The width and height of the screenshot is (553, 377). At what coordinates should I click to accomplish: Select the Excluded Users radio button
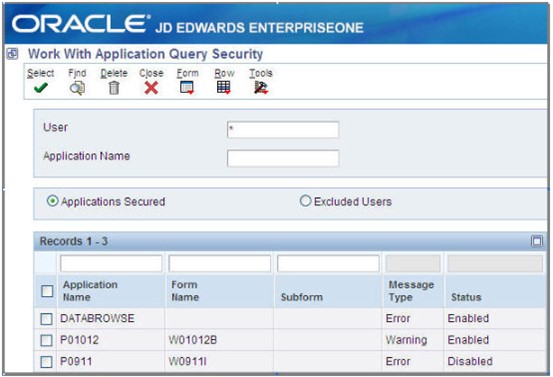pos(305,201)
